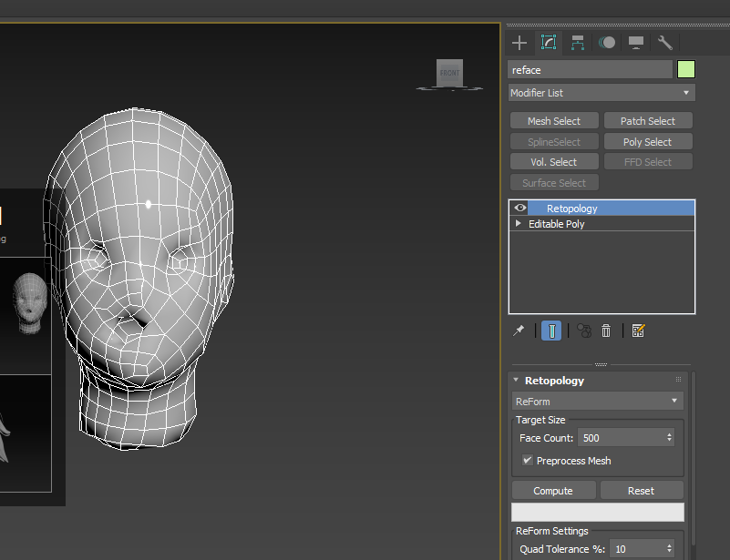
Task: Uncheck the Preprocess Mesh checkbox
Action: (x=528, y=461)
